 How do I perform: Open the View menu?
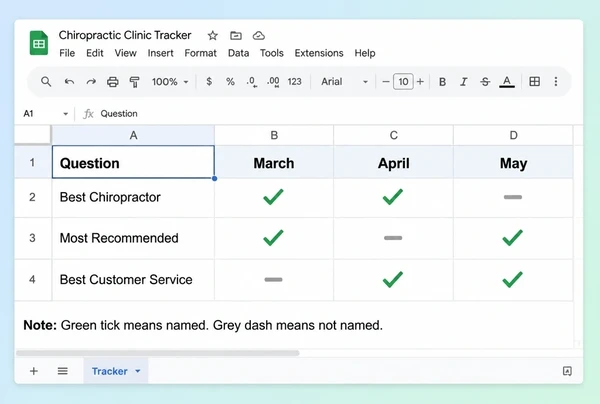pos(126,53)
